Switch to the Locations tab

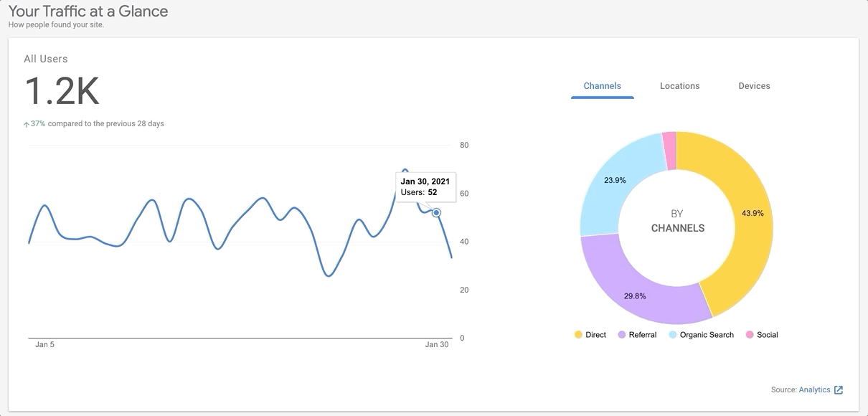679,86
